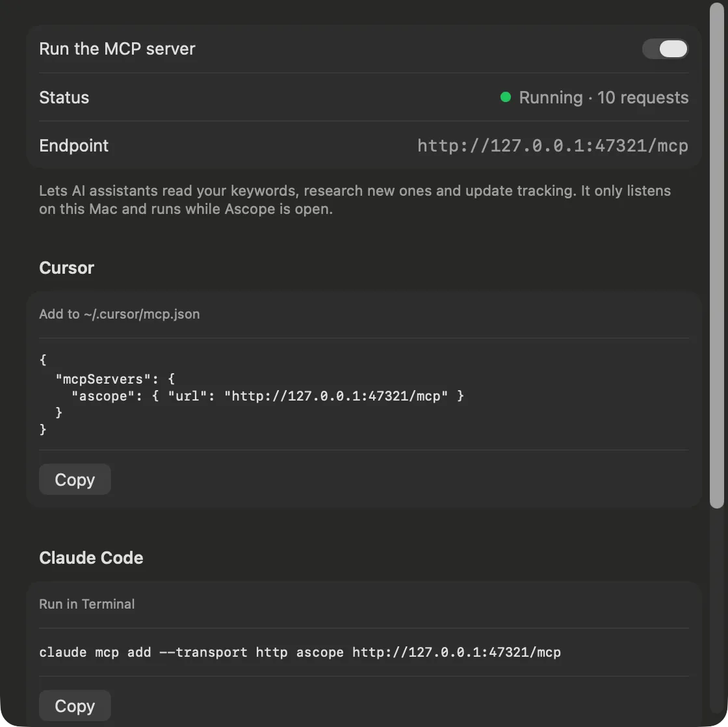Select the endpoint URL http://127.0.0.1:47321/mcp
728x727 pixels.
tap(552, 146)
